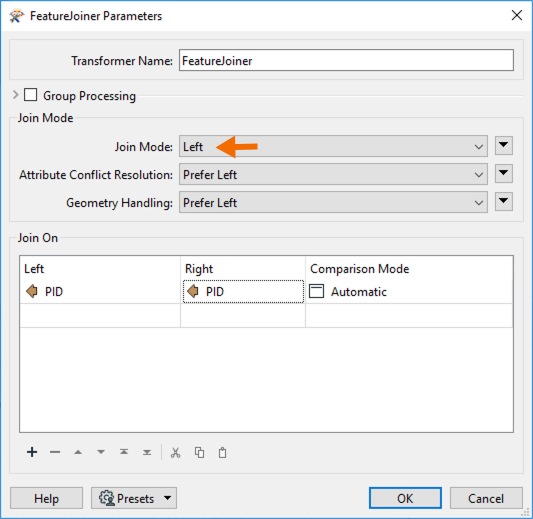Expand the Group Processing section

15,95
